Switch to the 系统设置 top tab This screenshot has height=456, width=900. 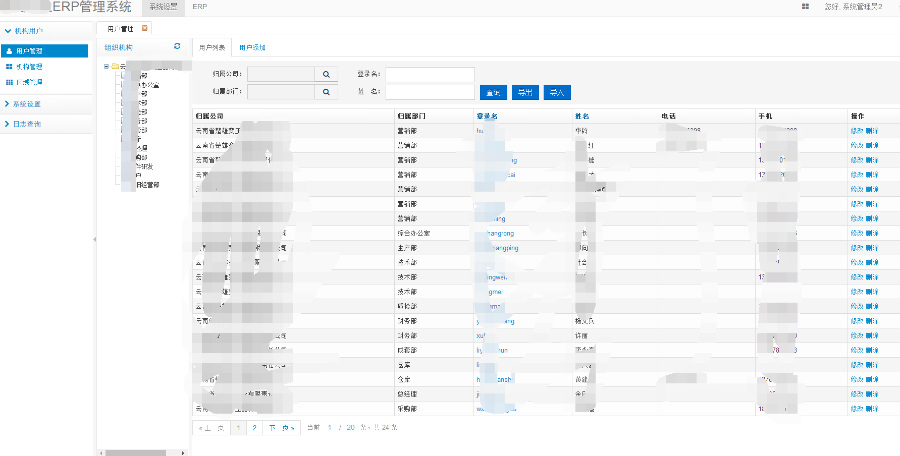163,7
